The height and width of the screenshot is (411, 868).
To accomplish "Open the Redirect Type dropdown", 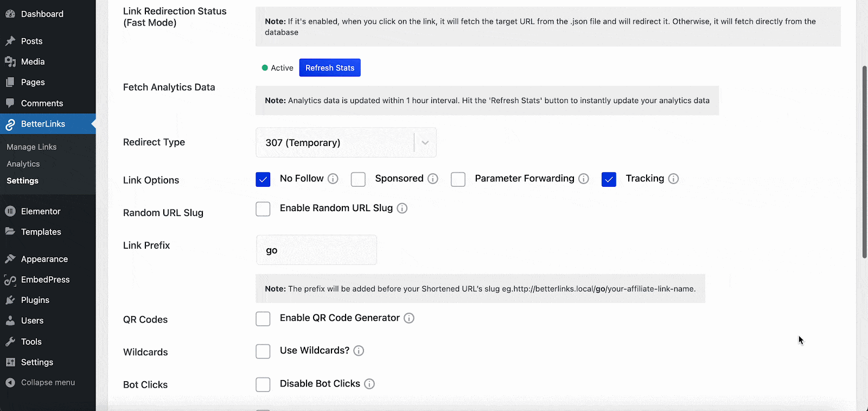I will (x=346, y=142).
